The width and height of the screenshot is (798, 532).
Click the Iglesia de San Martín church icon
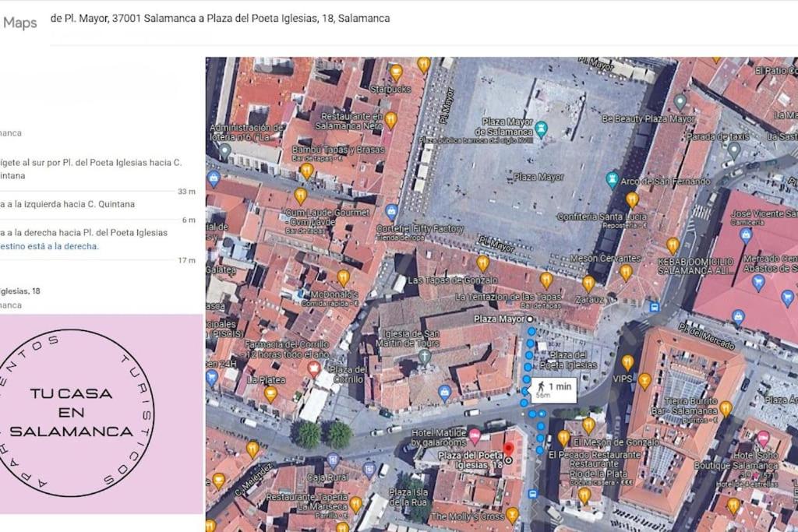click(425, 355)
